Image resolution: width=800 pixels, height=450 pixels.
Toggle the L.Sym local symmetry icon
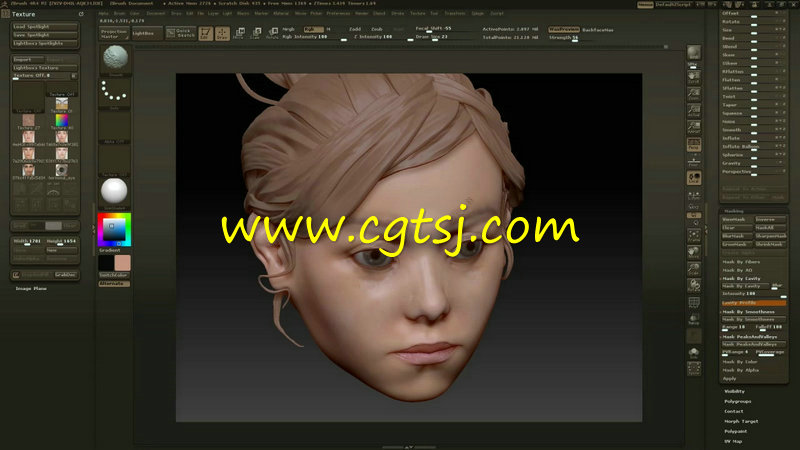[x=693, y=195]
